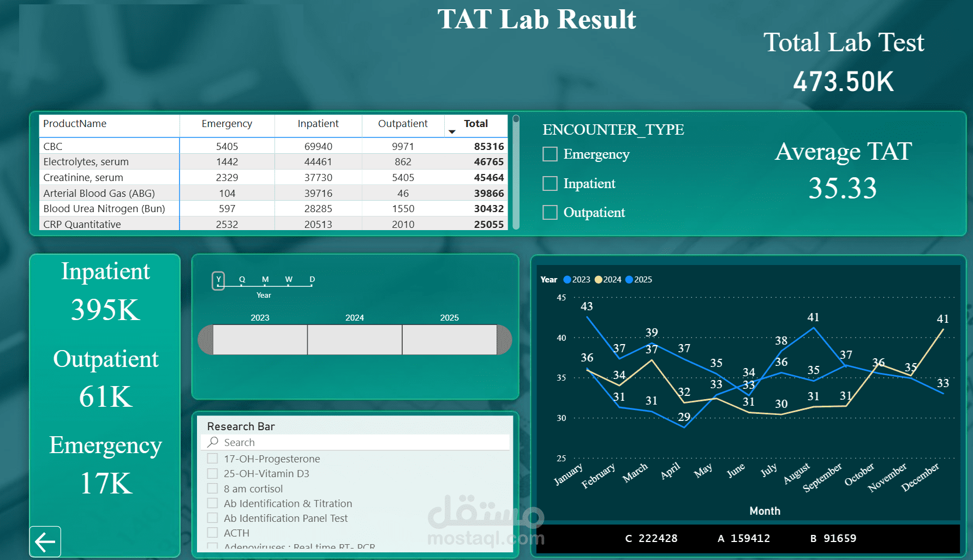Select the W weekly granularity icon

pos(288,279)
